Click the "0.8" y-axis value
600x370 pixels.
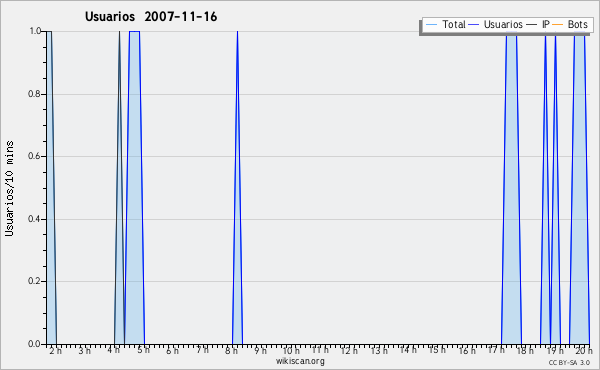pyautogui.click(x=35, y=94)
